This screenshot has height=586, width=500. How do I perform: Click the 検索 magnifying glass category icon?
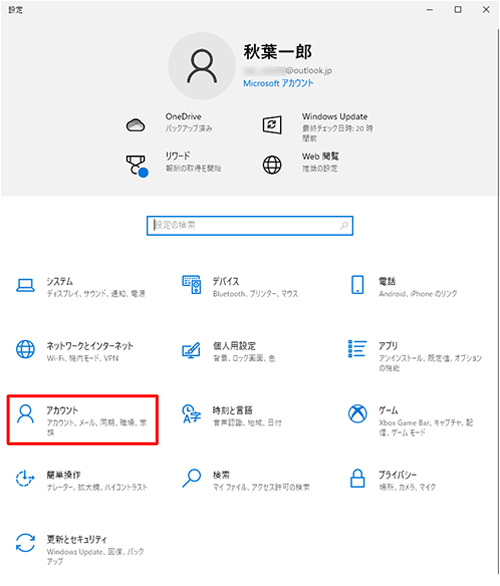pyautogui.click(x=191, y=478)
